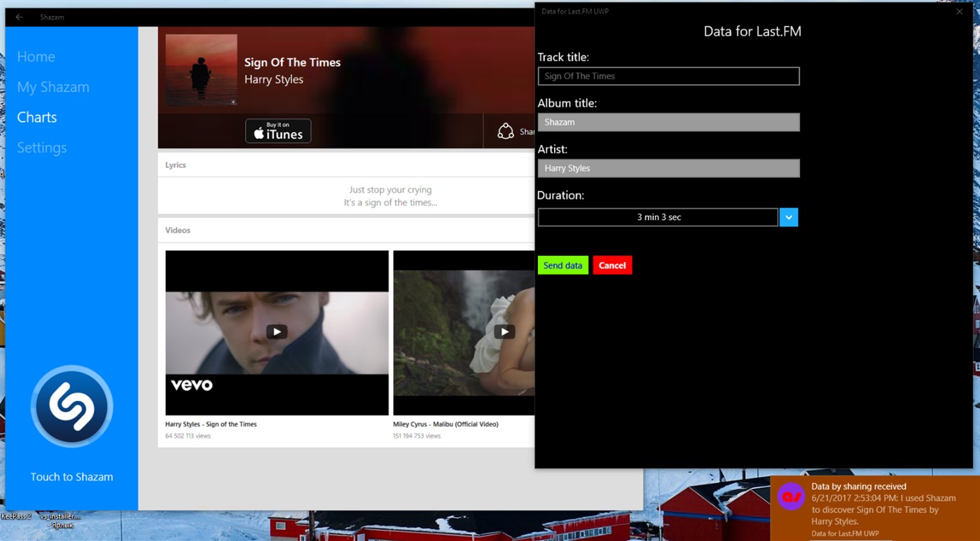This screenshot has width=980, height=541.
Task: Open My Shazam in the sidebar
Action: [x=53, y=87]
